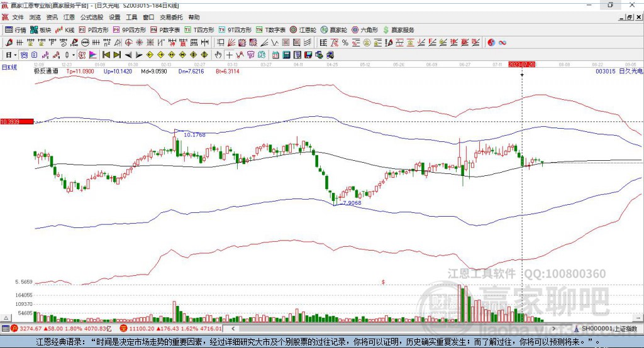Open the 浏览 menu

tap(35, 17)
